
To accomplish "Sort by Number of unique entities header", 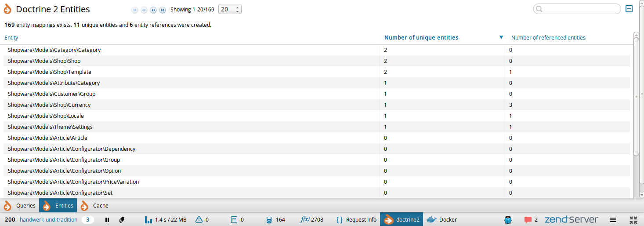I will pyautogui.click(x=421, y=38).
